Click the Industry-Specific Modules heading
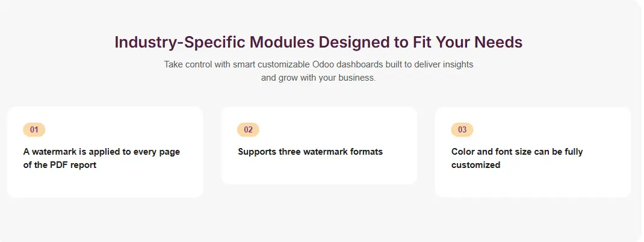Image resolution: width=644 pixels, height=242 pixels. click(318, 42)
